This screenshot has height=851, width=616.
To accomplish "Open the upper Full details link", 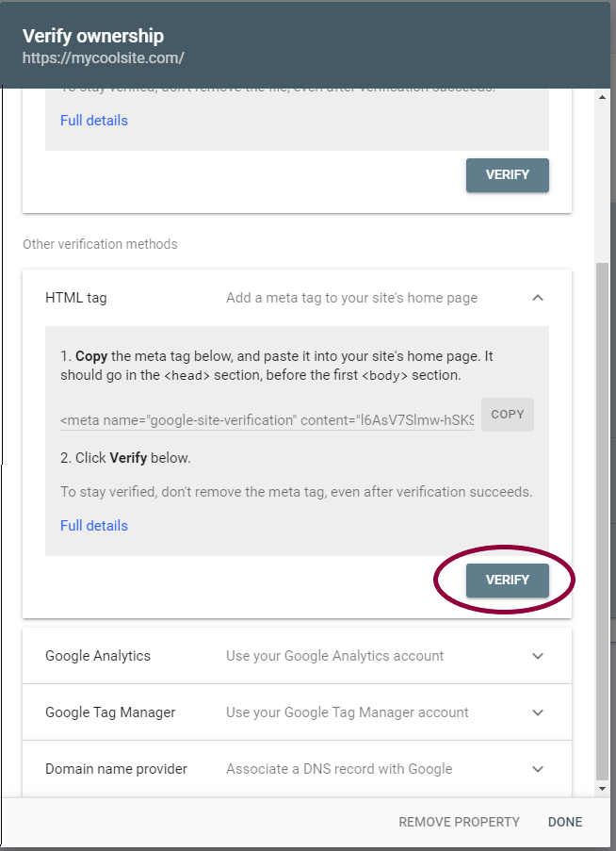I will [94, 120].
